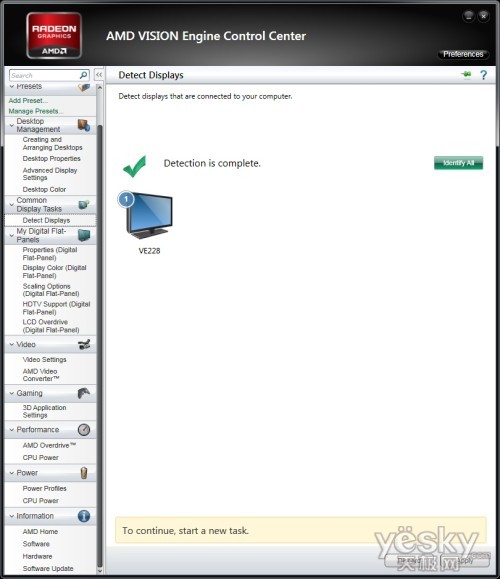This screenshot has width=500, height=579.
Task: Click the green pin icon beside help
Action: pos(466,75)
